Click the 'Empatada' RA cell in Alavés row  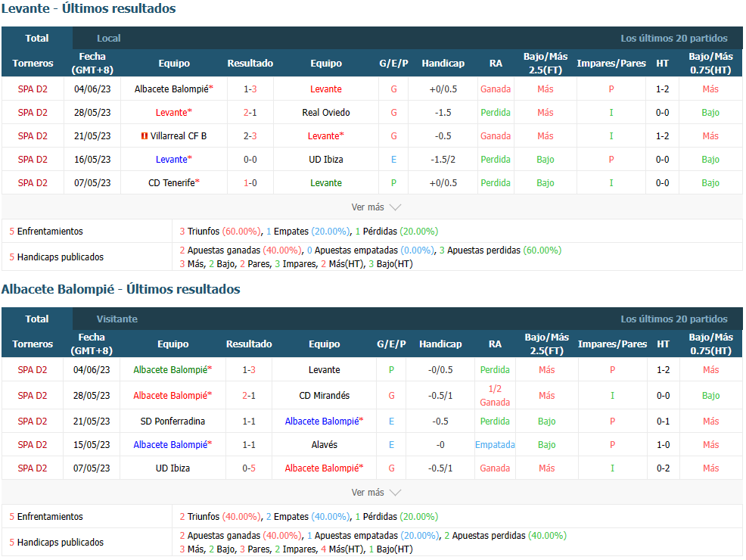(495, 444)
